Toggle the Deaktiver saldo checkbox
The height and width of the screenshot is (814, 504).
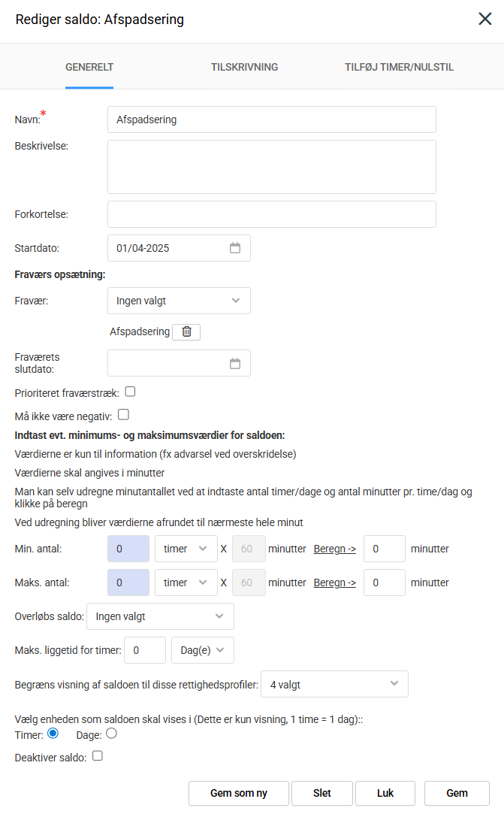coord(97,756)
